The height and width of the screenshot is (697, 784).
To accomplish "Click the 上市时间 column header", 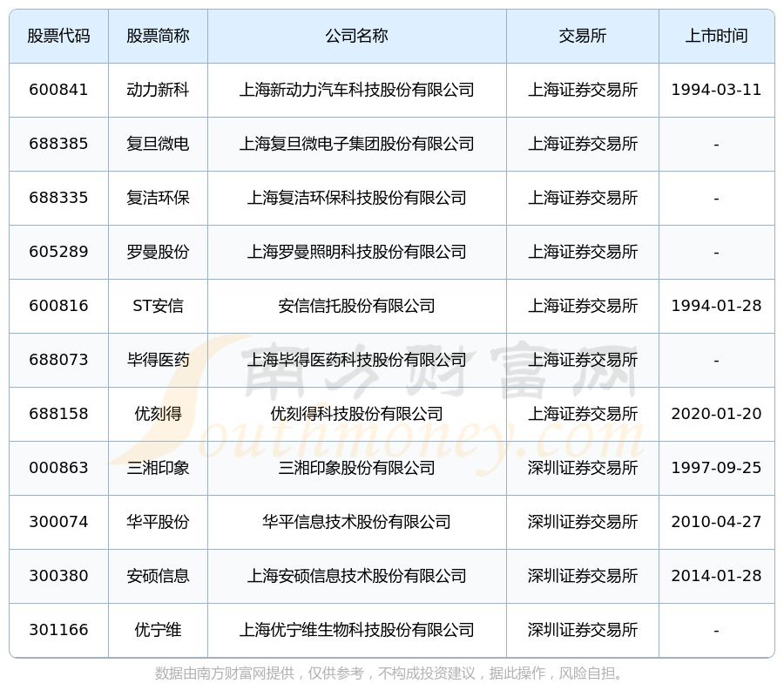I will click(717, 36).
